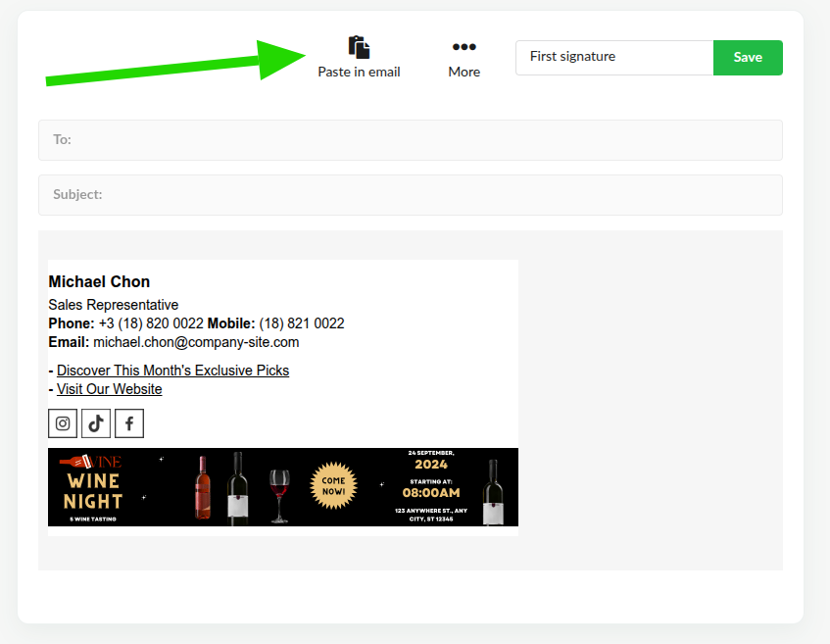
Task: Follow Discover This Month's Exclusive Picks link
Action: pyautogui.click(x=172, y=371)
